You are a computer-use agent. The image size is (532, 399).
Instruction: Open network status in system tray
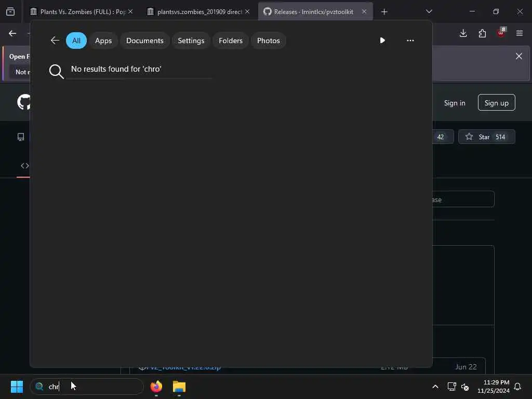[x=451, y=387]
